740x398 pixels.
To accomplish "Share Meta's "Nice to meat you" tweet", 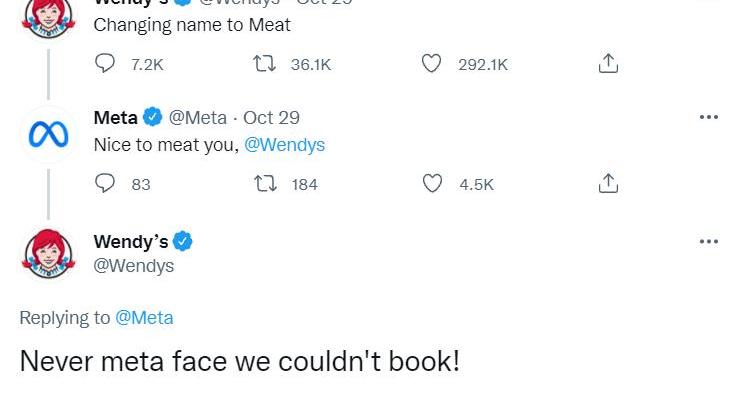I will pyautogui.click(x=608, y=183).
